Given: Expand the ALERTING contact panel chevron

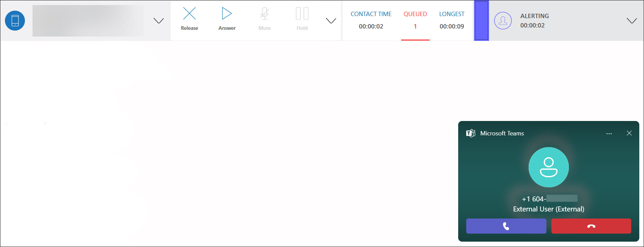Looking at the screenshot, I should [632, 21].
